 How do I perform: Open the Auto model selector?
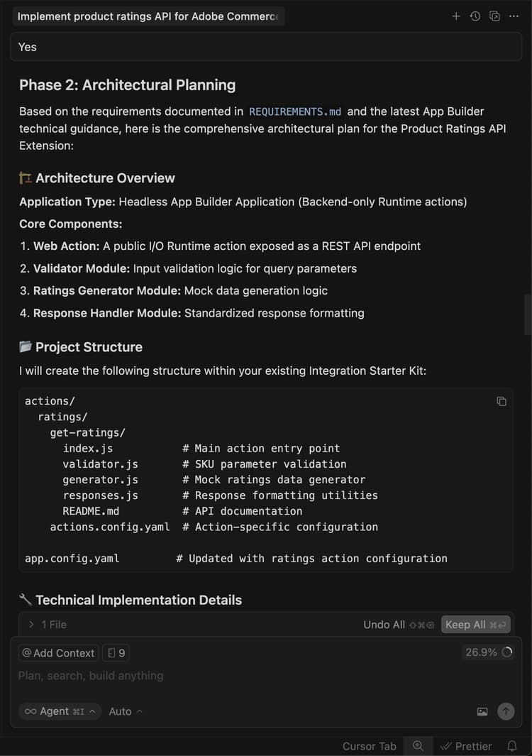tap(125, 711)
